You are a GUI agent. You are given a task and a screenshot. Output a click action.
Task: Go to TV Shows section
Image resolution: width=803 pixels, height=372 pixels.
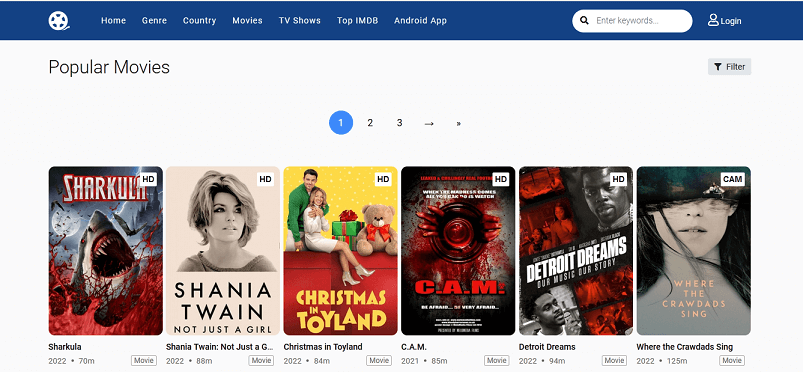300,20
